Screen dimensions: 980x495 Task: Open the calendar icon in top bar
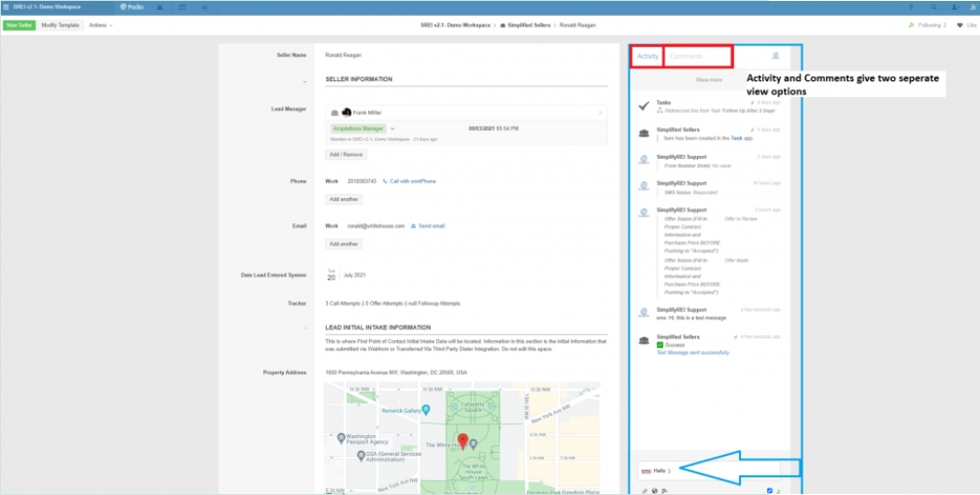(x=182, y=7)
